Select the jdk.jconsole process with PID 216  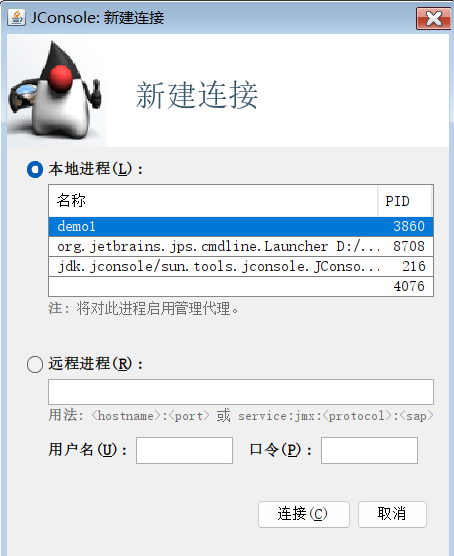click(241, 266)
